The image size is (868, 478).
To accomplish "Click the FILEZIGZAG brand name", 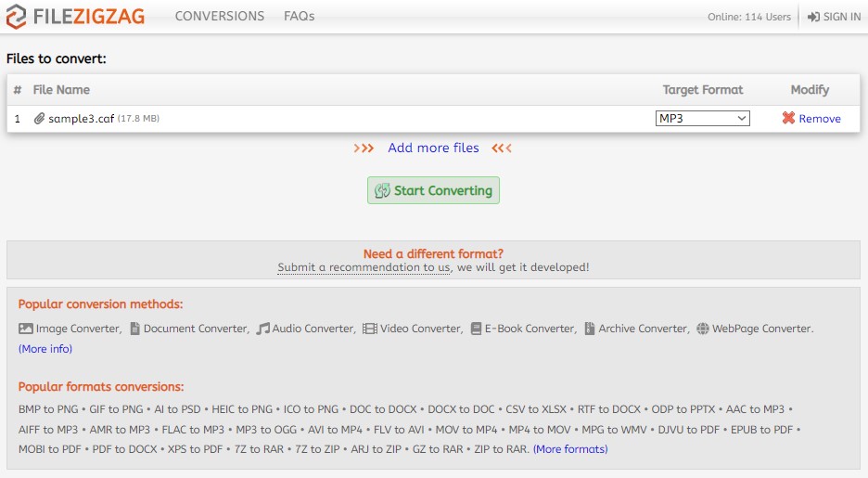I will tap(89, 17).
